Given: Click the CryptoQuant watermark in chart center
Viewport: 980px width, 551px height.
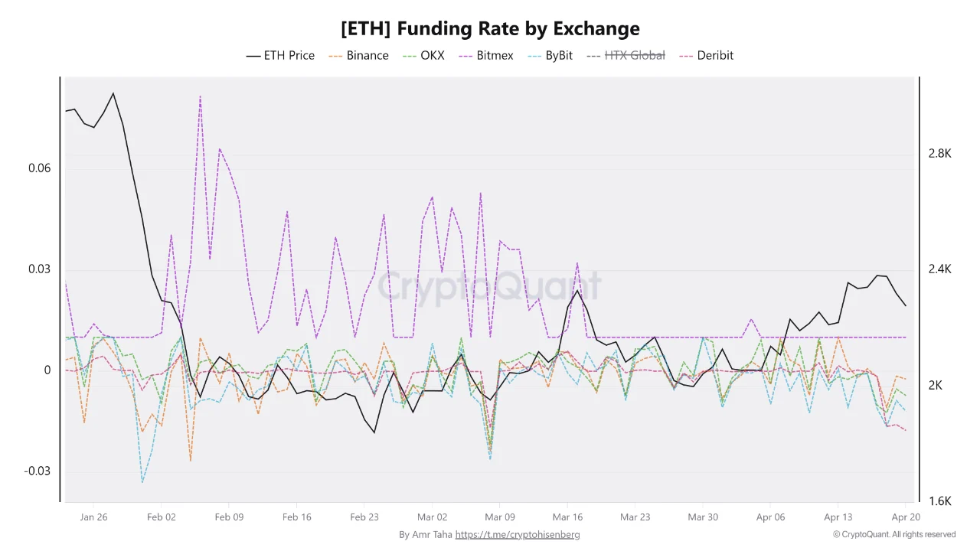Looking at the screenshot, I should 489,285.
